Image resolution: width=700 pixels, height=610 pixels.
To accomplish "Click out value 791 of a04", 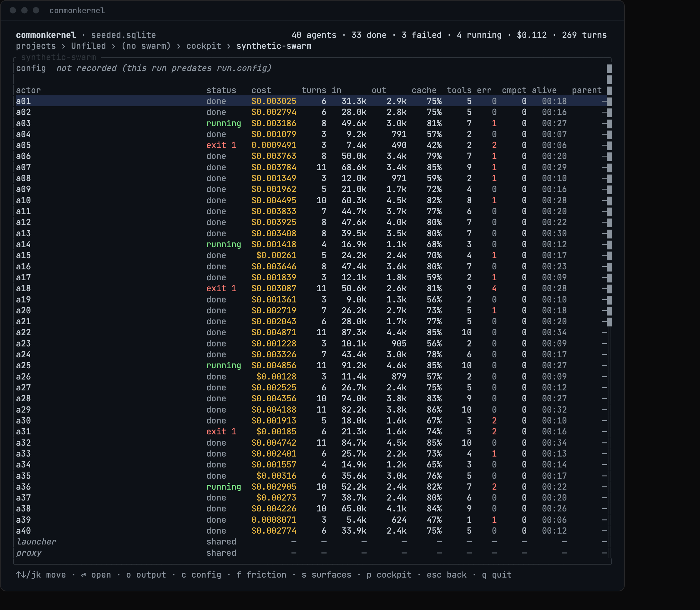I will 399,134.
